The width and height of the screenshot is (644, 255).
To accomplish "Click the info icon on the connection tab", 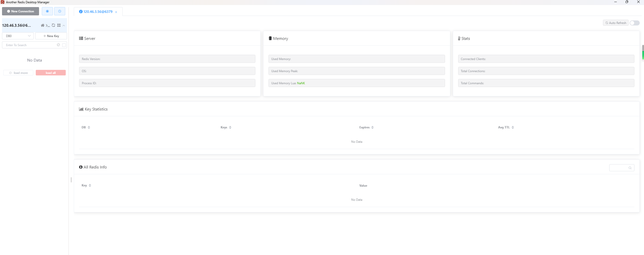I will click(x=81, y=12).
